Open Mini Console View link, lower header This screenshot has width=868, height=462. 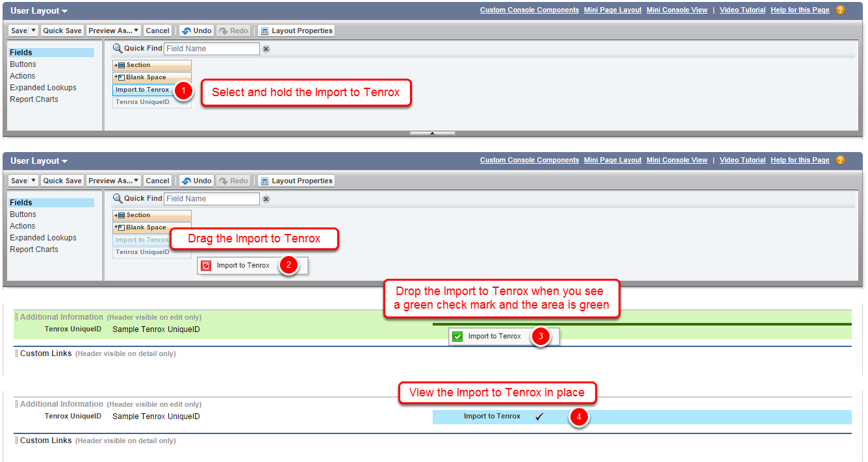[677, 160]
